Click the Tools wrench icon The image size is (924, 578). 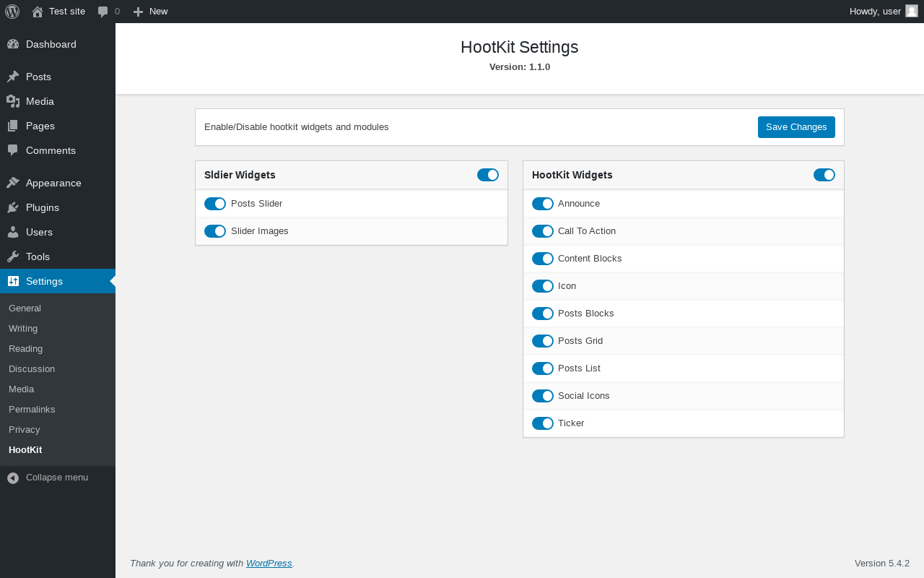[x=13, y=256]
